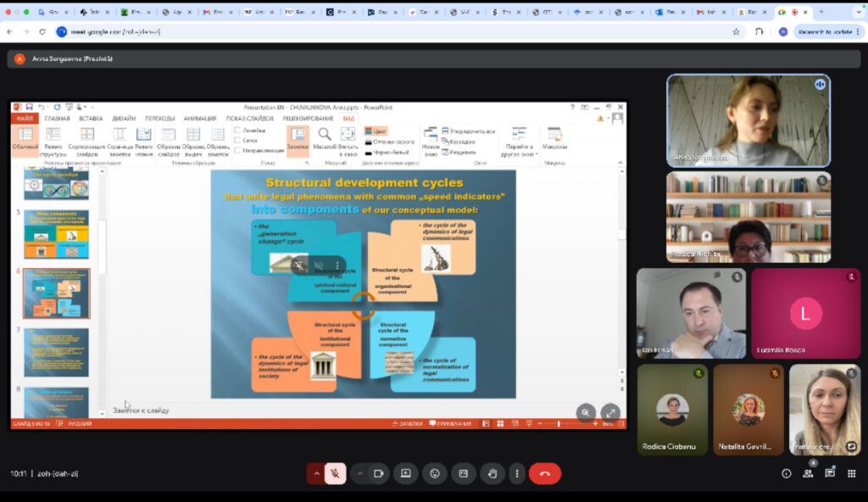Viewport: 868px width, 502px height.
Task: Open the people panel icon
Action: 808,473
